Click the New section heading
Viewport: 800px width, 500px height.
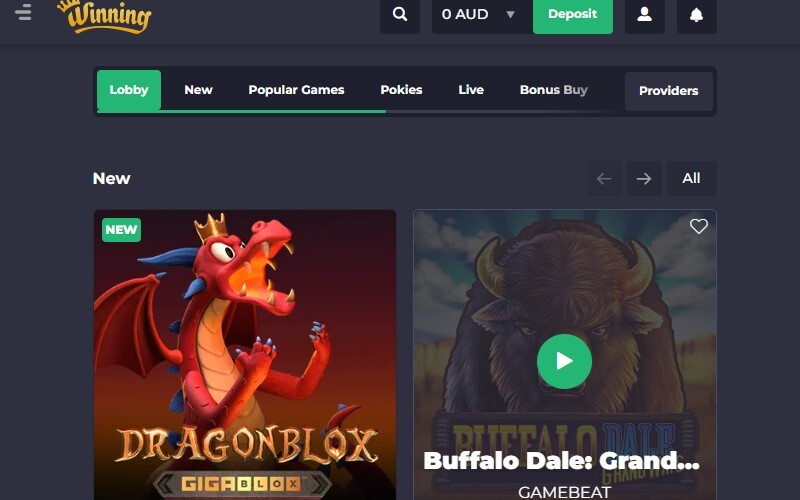point(112,179)
